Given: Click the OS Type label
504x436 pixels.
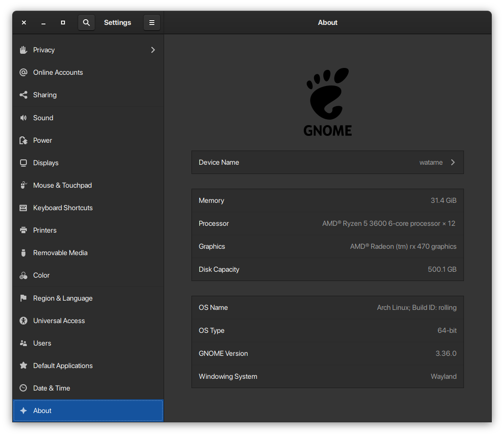Looking at the screenshot, I should pyautogui.click(x=211, y=331).
